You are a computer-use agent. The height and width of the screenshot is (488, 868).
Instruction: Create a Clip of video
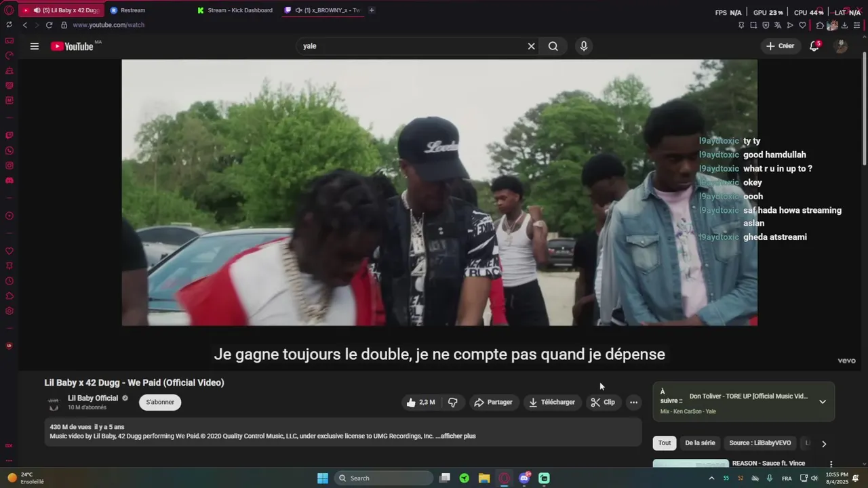(603, 403)
